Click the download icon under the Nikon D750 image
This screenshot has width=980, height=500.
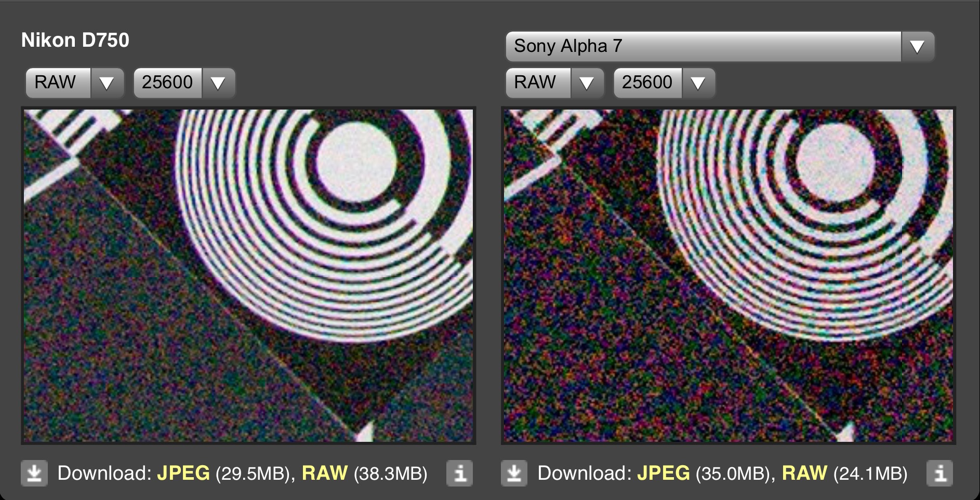point(34,473)
